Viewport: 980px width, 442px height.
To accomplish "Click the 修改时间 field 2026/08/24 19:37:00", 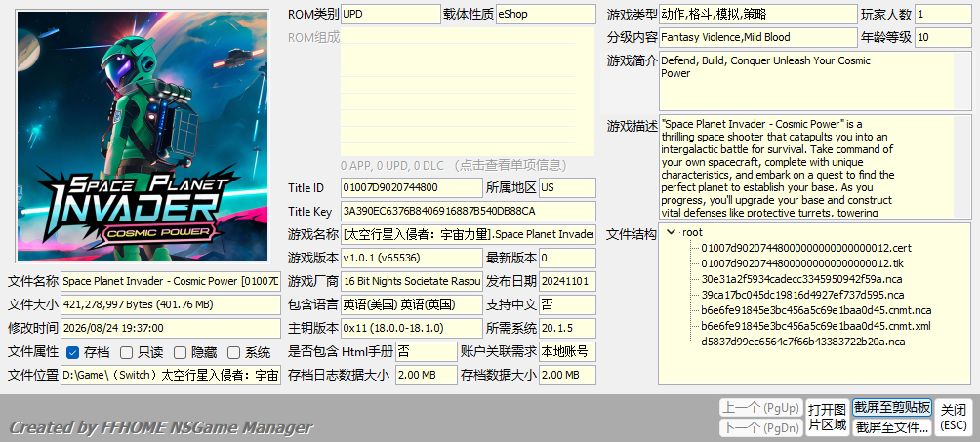I will [171, 328].
